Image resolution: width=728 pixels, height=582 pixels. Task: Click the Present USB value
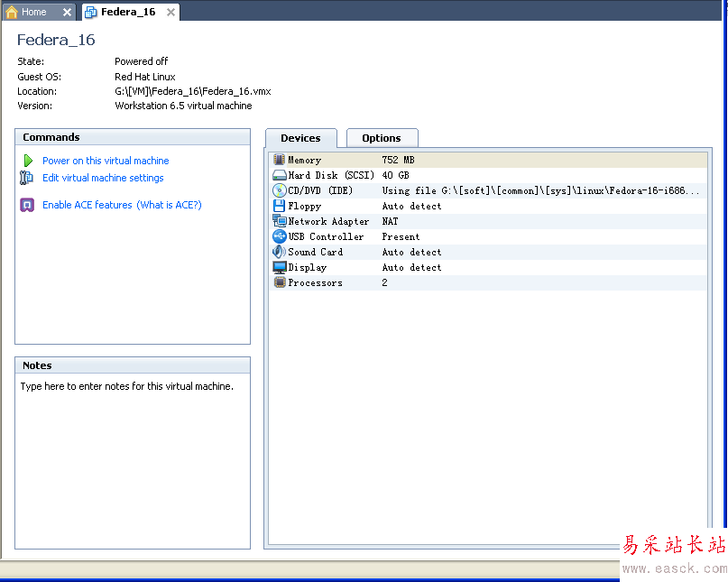pos(401,236)
